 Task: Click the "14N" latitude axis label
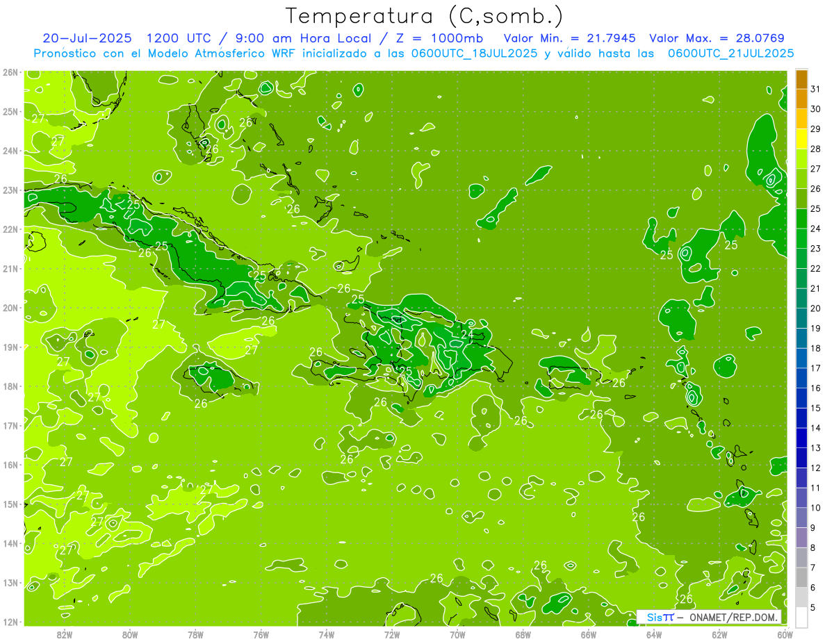pos(10,543)
